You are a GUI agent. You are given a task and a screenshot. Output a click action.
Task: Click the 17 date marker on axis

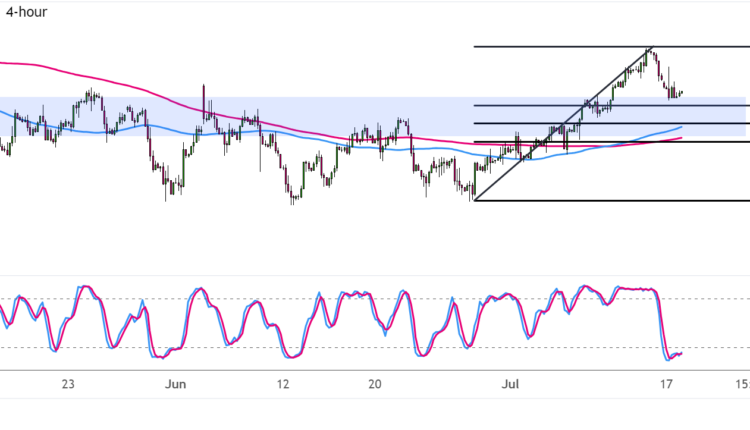[x=664, y=383]
